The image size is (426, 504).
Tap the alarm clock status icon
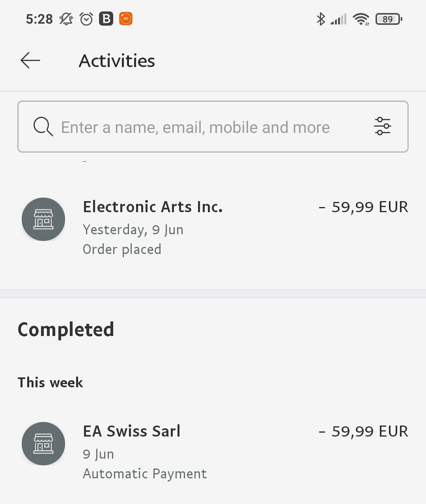click(86, 19)
